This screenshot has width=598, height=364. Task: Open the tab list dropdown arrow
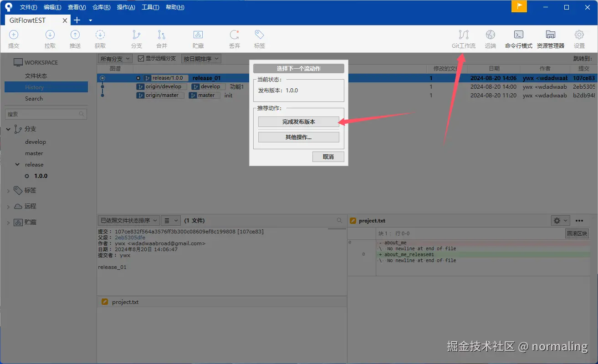[90, 20]
